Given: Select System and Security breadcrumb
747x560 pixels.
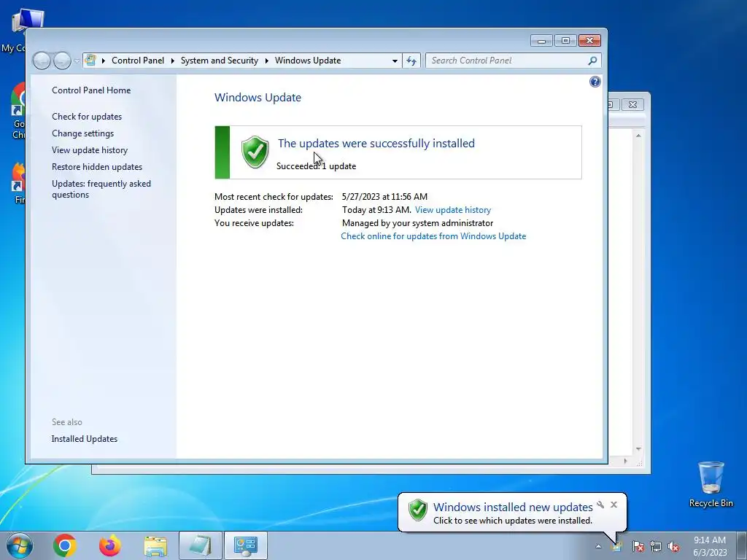Looking at the screenshot, I should 219,61.
